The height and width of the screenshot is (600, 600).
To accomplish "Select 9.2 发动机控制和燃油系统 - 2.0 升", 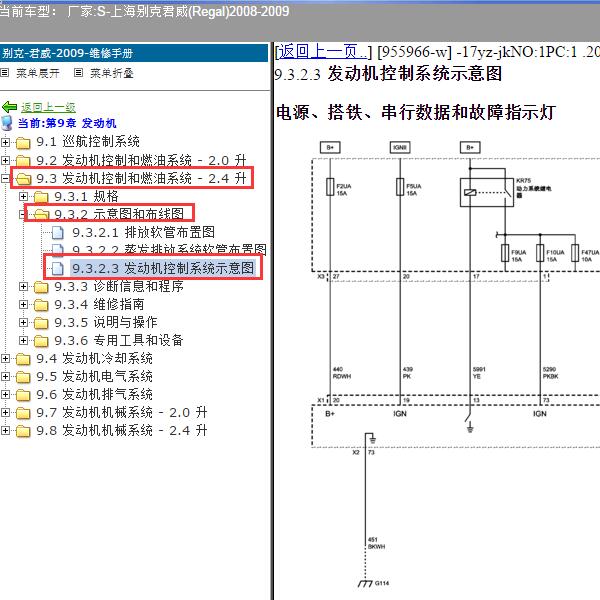I will 141,160.
